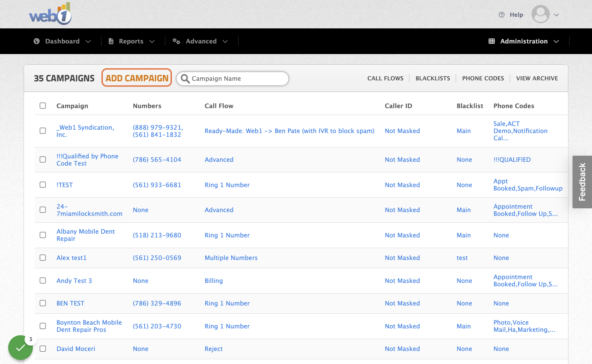Click the 35 CAMPAIGNS heading
Image resolution: width=592 pixels, height=364 pixels.
[64, 78]
